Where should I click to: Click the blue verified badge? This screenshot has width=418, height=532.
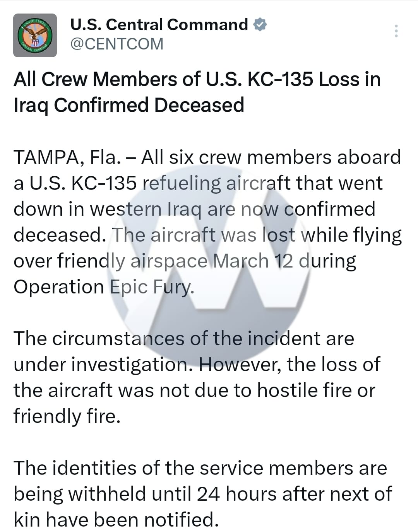coord(260,24)
